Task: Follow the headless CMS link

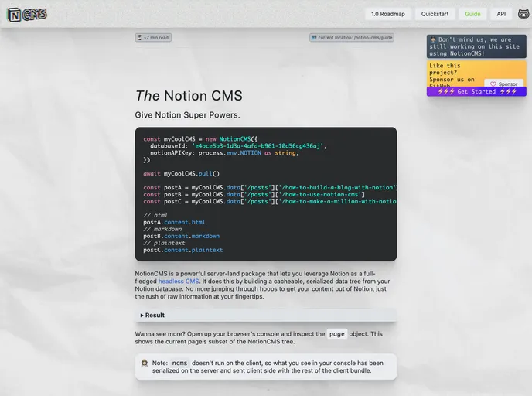Action: [x=179, y=282]
